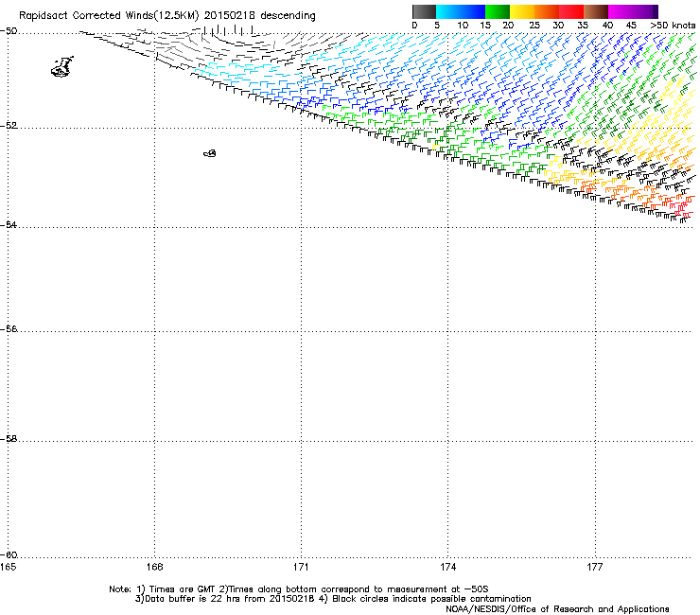The width and height of the screenshot is (700, 615).
Task: Click the 'NOAA/NESDIS/Office of Research and Applications' credit
Action: click(x=557, y=609)
